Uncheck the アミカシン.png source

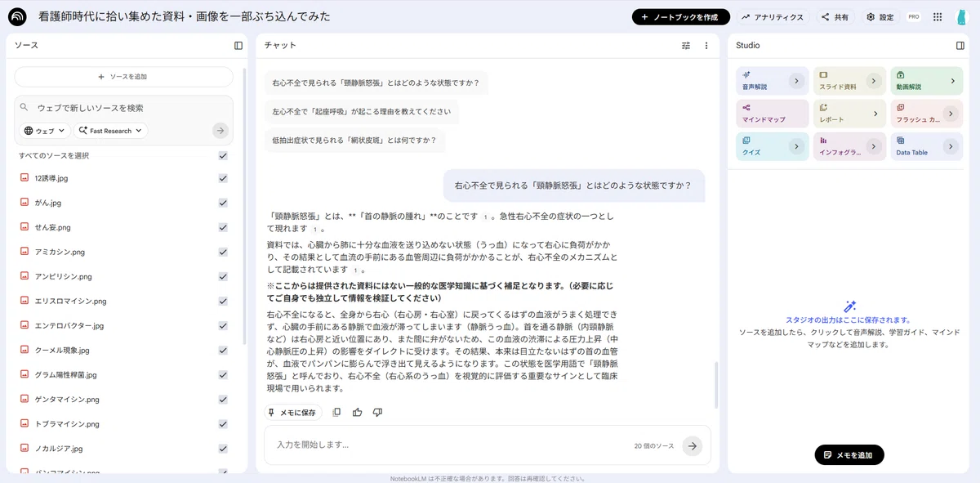click(x=223, y=252)
